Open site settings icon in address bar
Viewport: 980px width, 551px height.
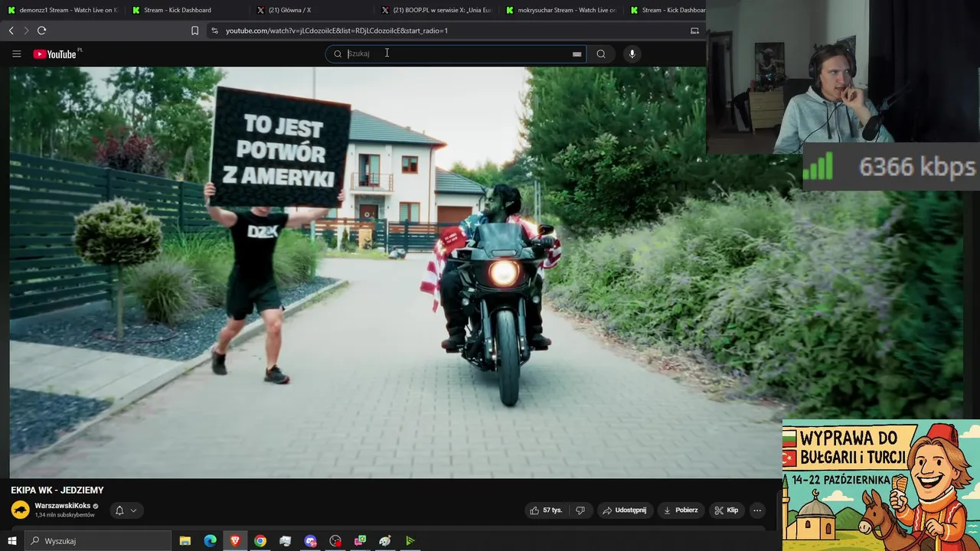214,31
